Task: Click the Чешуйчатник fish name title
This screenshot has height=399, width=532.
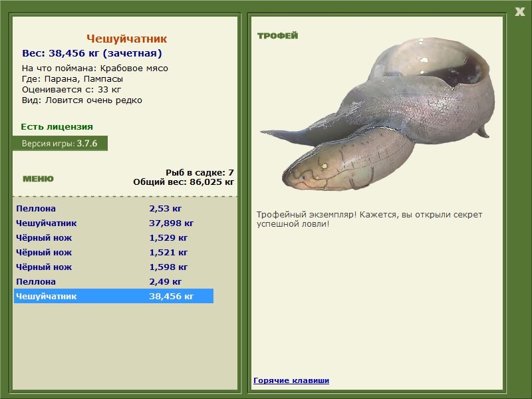Action: (126, 39)
